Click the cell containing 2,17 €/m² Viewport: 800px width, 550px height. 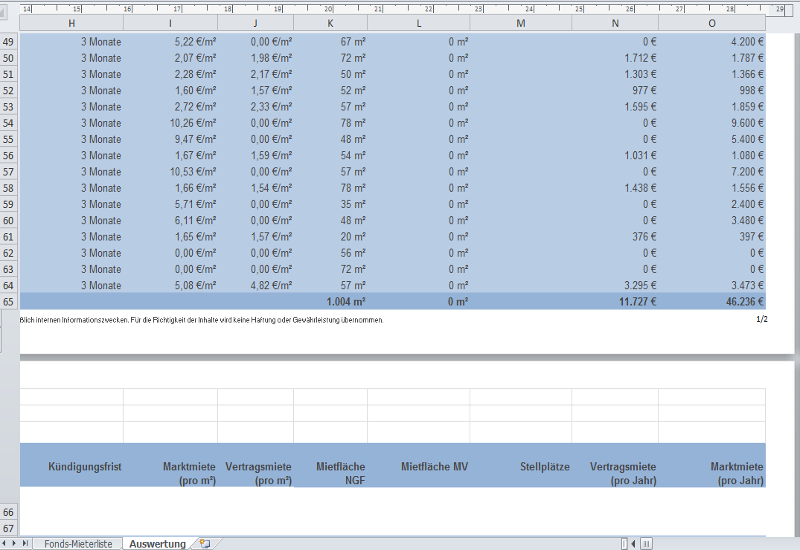pyautogui.click(x=255, y=74)
